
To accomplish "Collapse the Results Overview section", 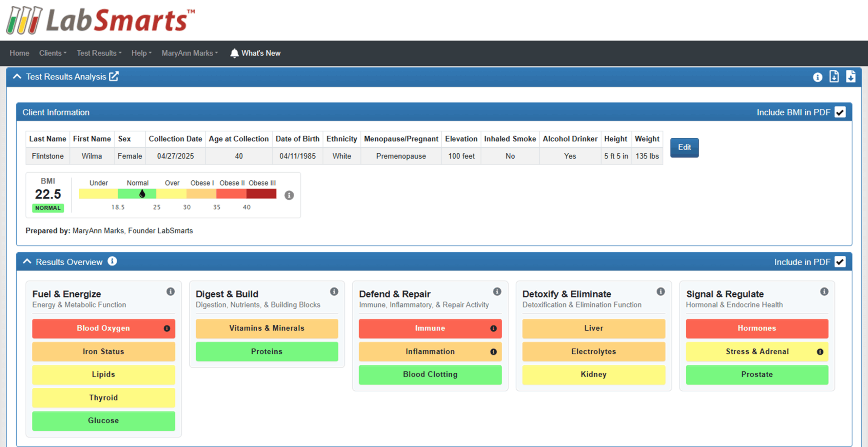I will coord(27,261).
